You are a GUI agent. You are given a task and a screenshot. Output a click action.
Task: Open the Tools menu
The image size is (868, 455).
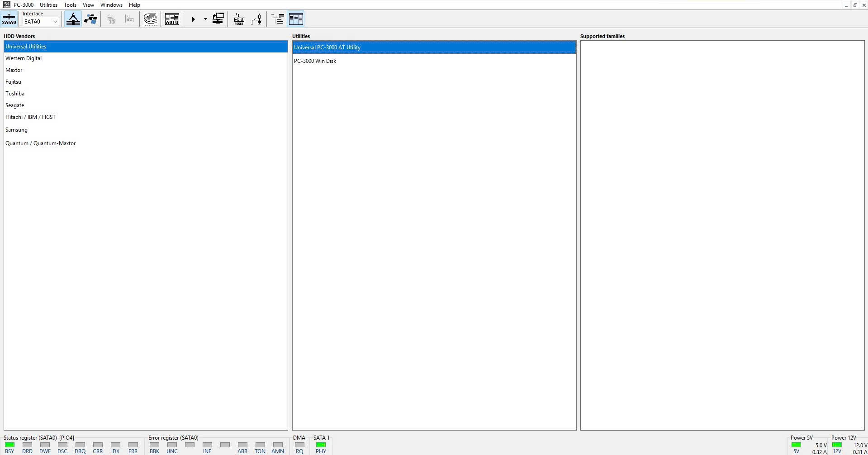click(70, 5)
